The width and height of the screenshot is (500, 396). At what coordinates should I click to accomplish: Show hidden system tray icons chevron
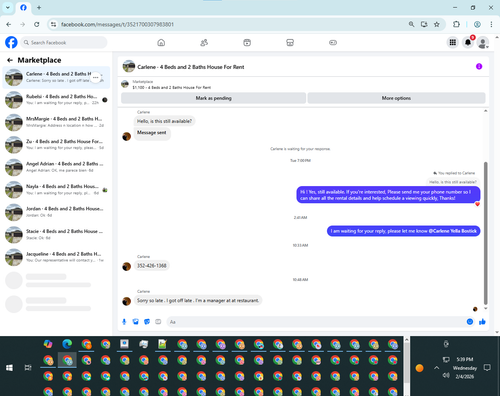[437, 368]
